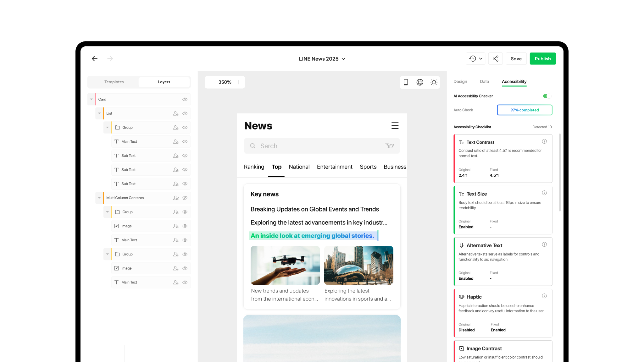Click the Save button

click(x=516, y=59)
